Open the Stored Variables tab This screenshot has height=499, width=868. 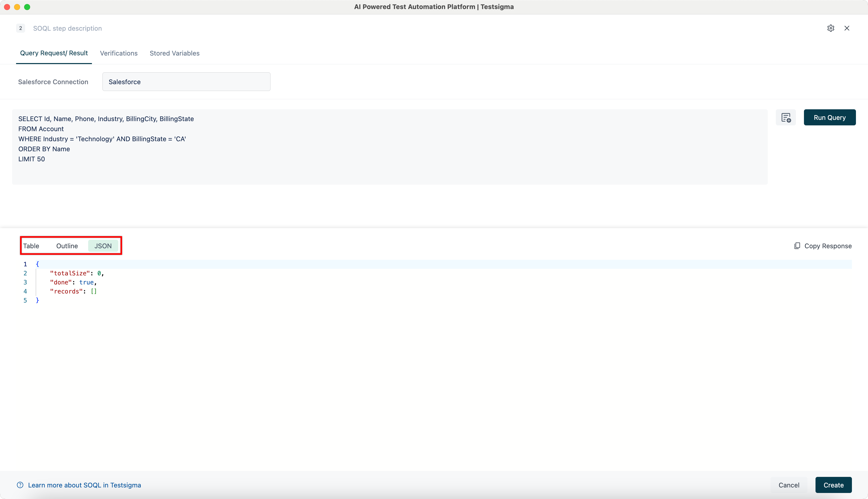(174, 53)
